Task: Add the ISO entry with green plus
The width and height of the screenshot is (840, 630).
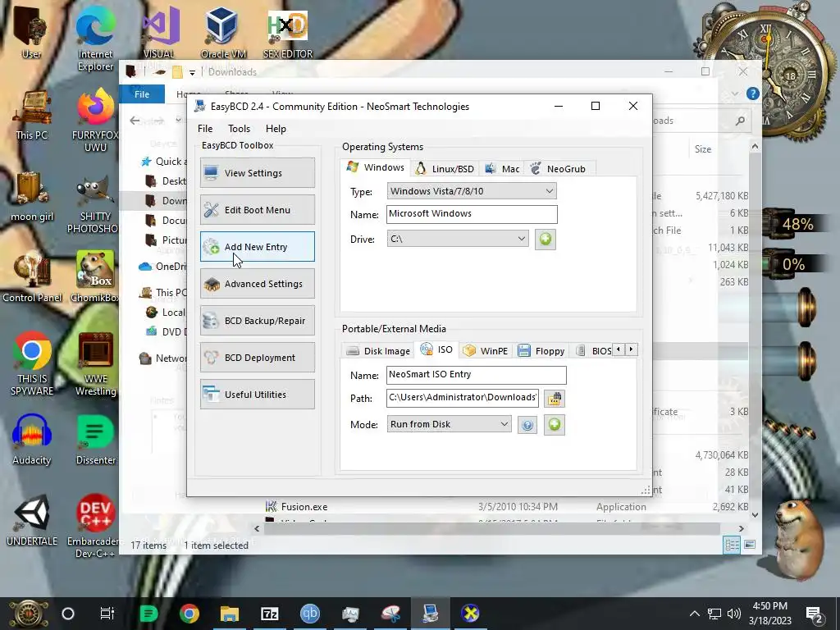Action: click(555, 425)
